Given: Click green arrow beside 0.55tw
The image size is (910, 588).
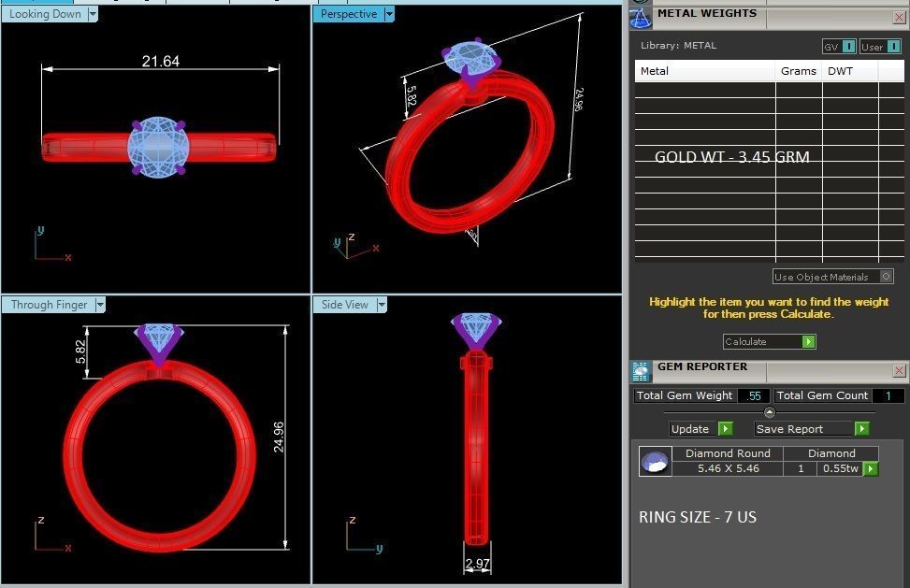Looking at the screenshot, I should (871, 468).
